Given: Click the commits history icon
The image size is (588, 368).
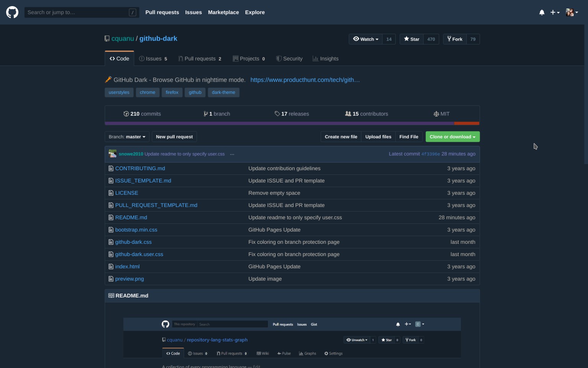Looking at the screenshot, I should pyautogui.click(x=127, y=113).
